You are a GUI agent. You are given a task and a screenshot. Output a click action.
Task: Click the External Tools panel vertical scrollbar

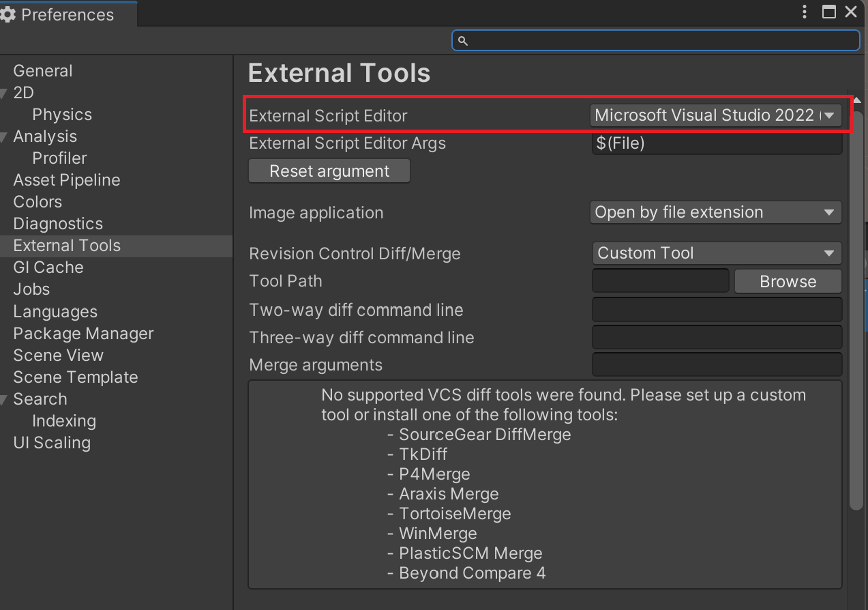pyautogui.click(x=856, y=310)
